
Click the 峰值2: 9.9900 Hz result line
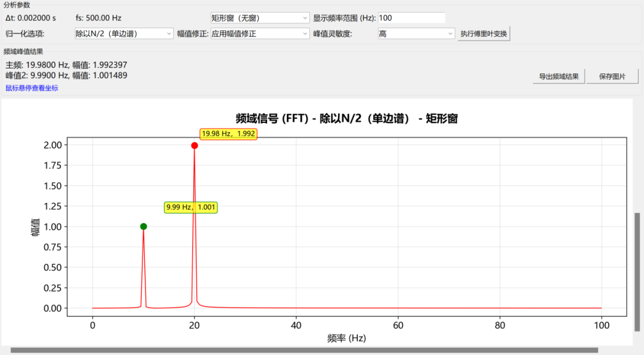point(66,75)
